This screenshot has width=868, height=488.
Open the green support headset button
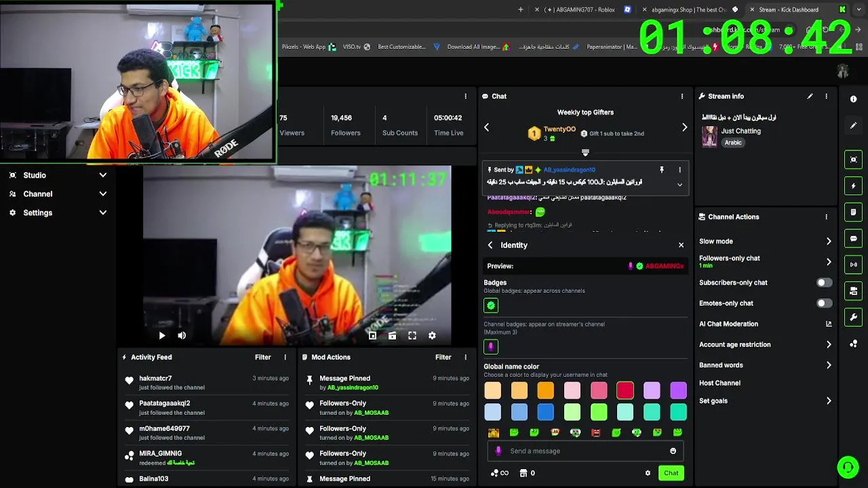[847, 467]
